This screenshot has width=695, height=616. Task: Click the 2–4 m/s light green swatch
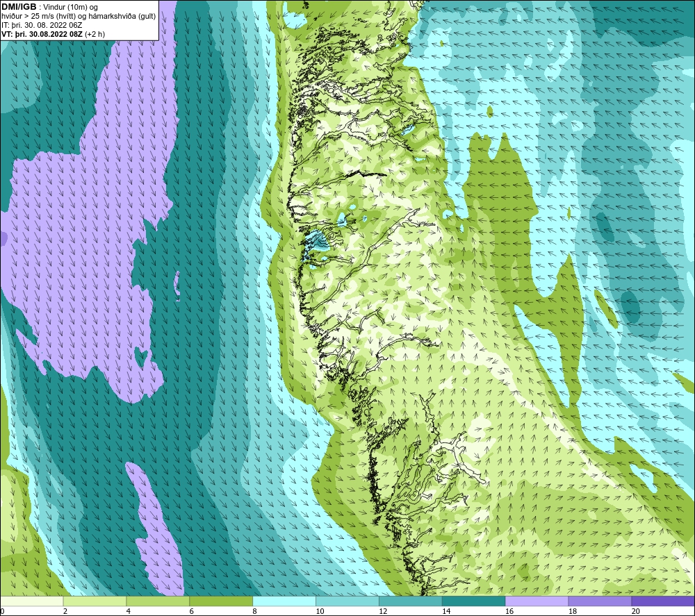point(95,601)
